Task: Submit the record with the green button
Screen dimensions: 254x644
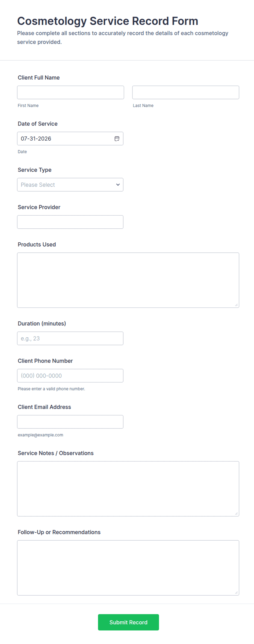Action: pos(128,622)
